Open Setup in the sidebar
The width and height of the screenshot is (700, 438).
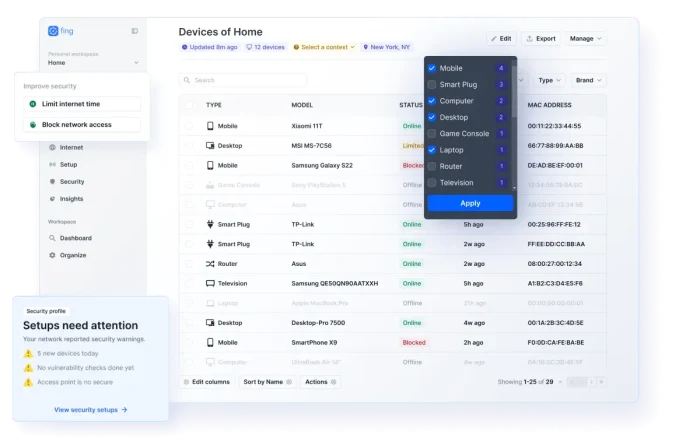point(68,164)
